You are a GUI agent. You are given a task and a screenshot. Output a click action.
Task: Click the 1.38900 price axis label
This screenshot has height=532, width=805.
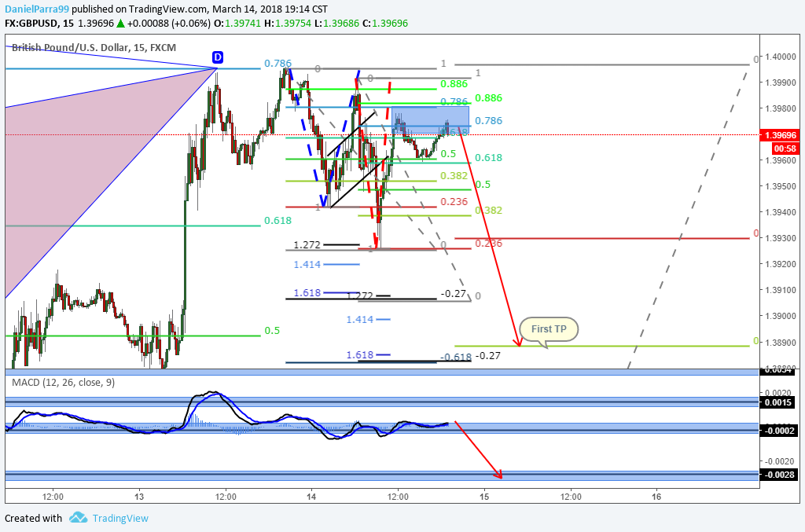coord(781,342)
